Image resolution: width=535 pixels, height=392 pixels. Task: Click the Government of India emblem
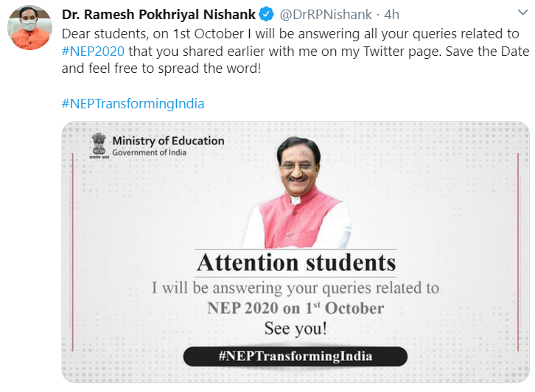tap(99, 145)
